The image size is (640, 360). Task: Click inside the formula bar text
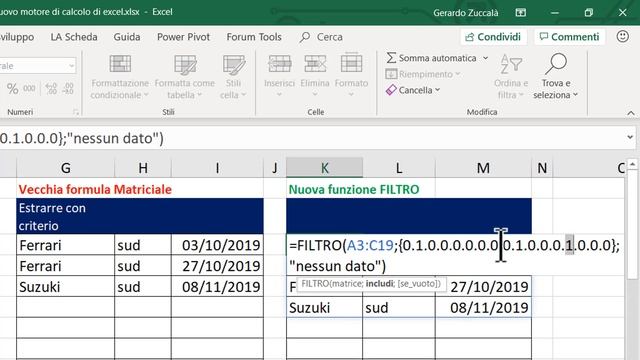coord(82,138)
